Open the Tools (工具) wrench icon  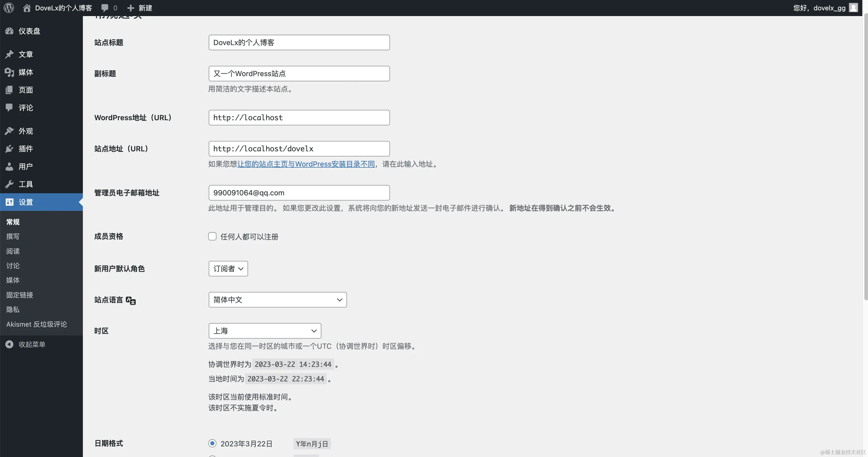click(9, 184)
